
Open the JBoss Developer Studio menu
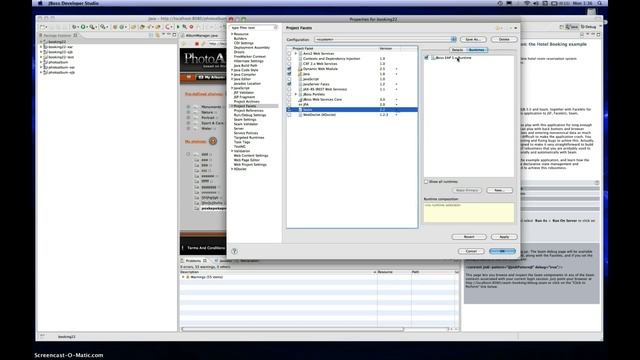click(x=73, y=3)
